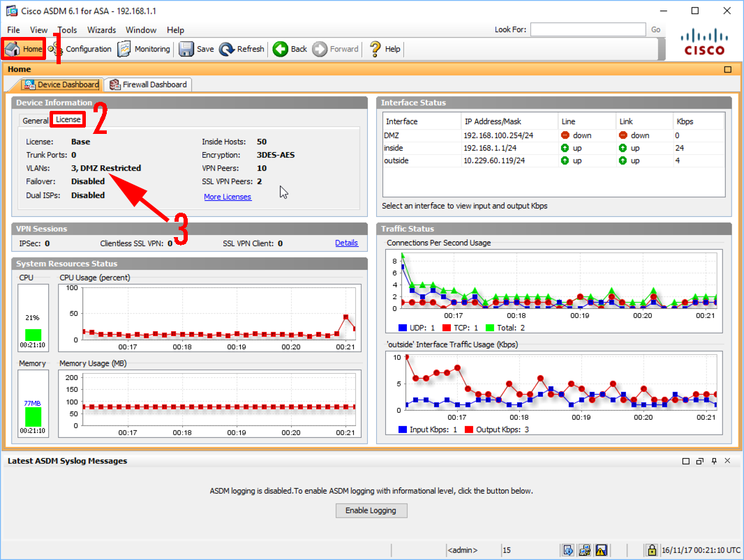Float the syslog messages panel

click(700, 461)
